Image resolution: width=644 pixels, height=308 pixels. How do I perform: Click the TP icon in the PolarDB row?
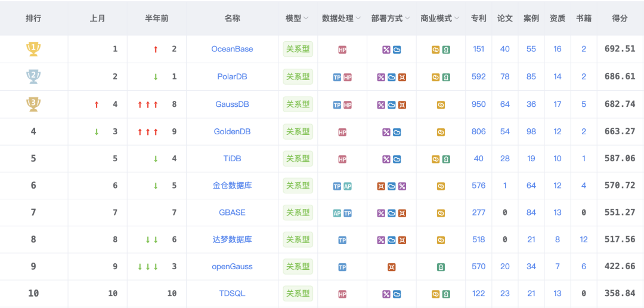[337, 77]
